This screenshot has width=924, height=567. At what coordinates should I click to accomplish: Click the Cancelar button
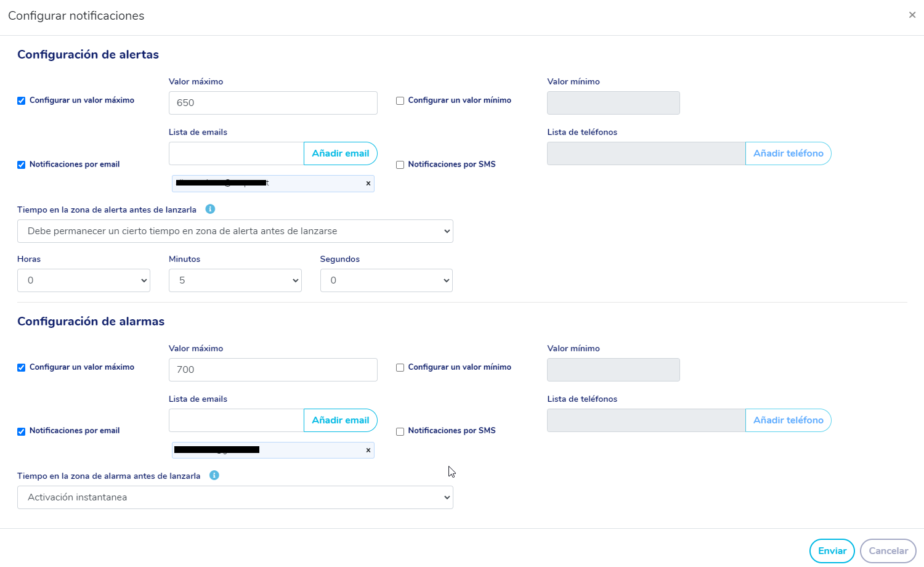(x=888, y=551)
